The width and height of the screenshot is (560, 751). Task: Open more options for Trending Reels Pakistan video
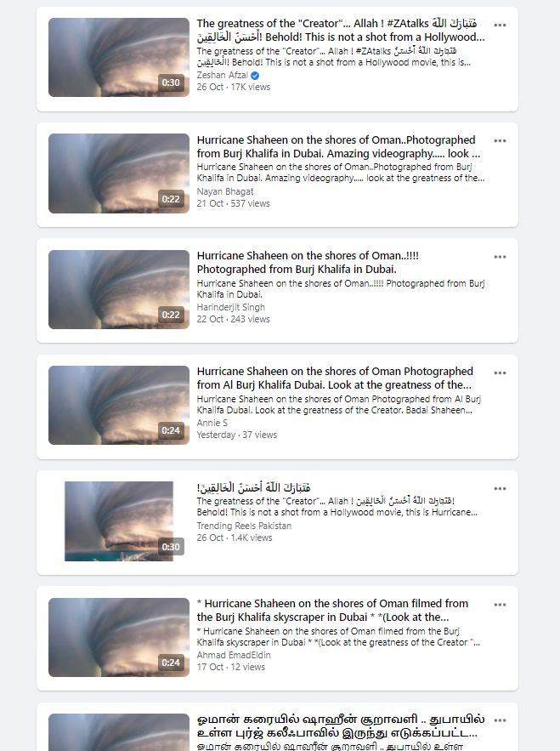(500, 488)
